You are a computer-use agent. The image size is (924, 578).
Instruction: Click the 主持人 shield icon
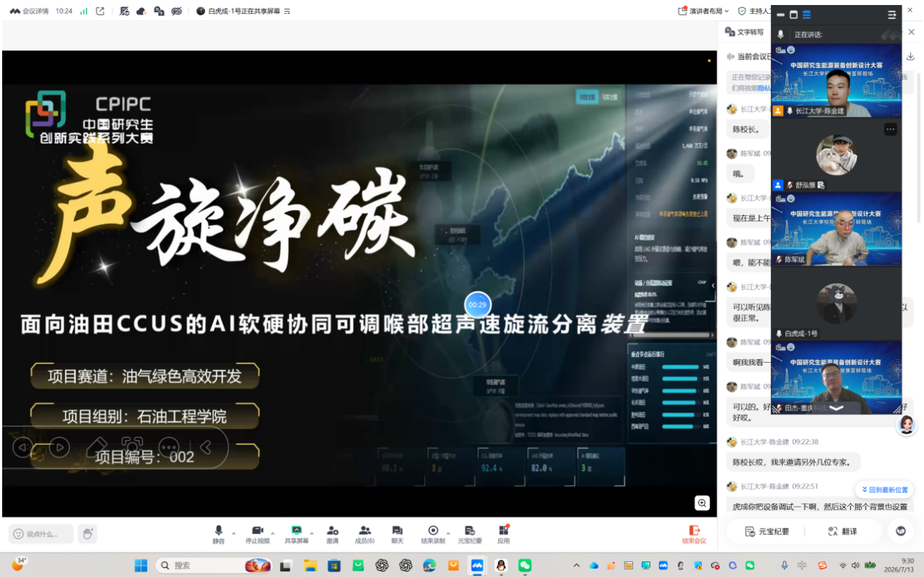click(742, 11)
